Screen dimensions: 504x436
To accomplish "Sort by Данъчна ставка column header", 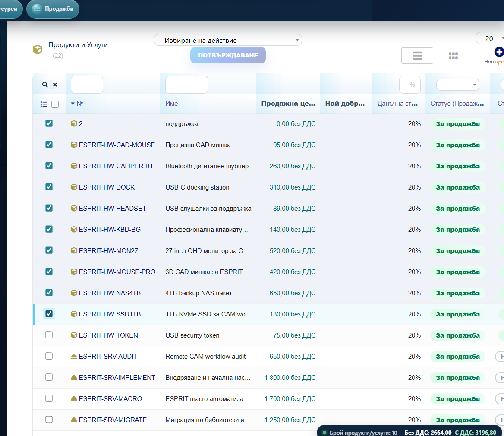I will pyautogui.click(x=397, y=104).
